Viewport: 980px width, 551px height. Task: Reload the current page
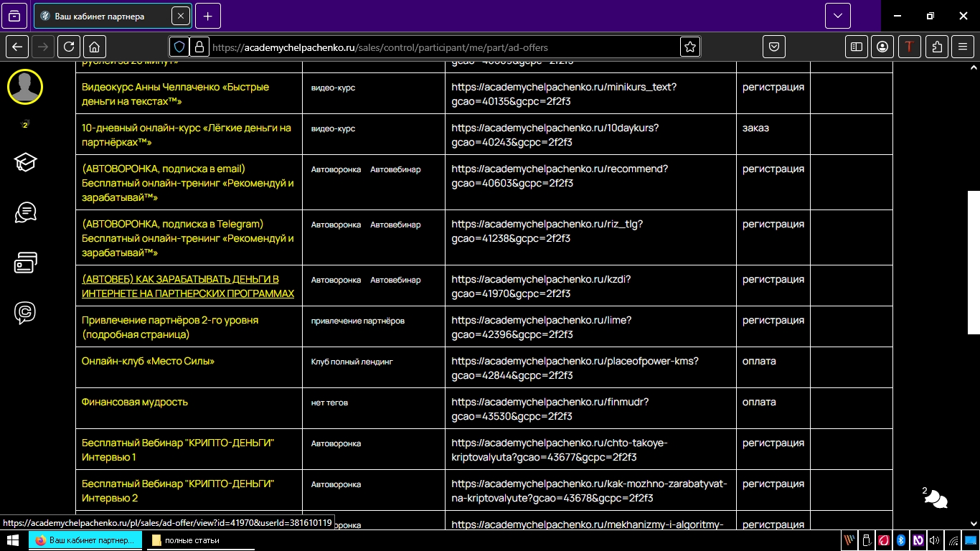point(69,47)
